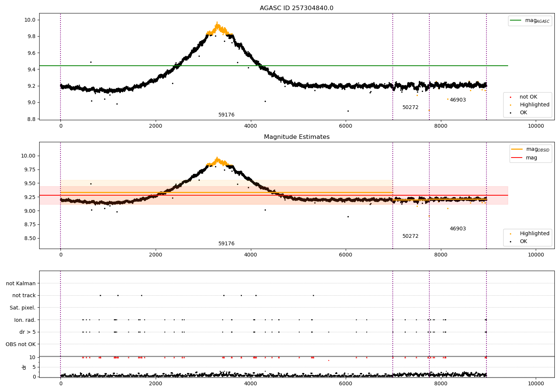Click the '2000' x-tick under the top plot
Viewport: 560px width, 392px height.
point(156,126)
